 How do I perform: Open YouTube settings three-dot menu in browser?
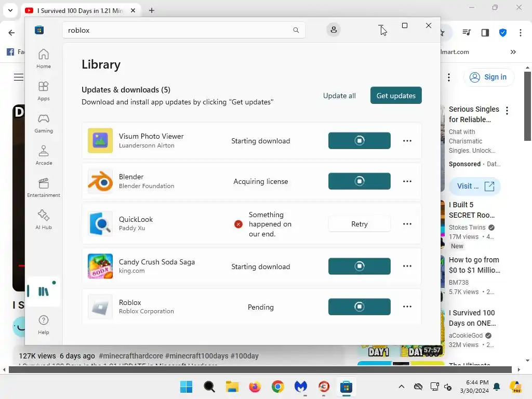point(448,77)
